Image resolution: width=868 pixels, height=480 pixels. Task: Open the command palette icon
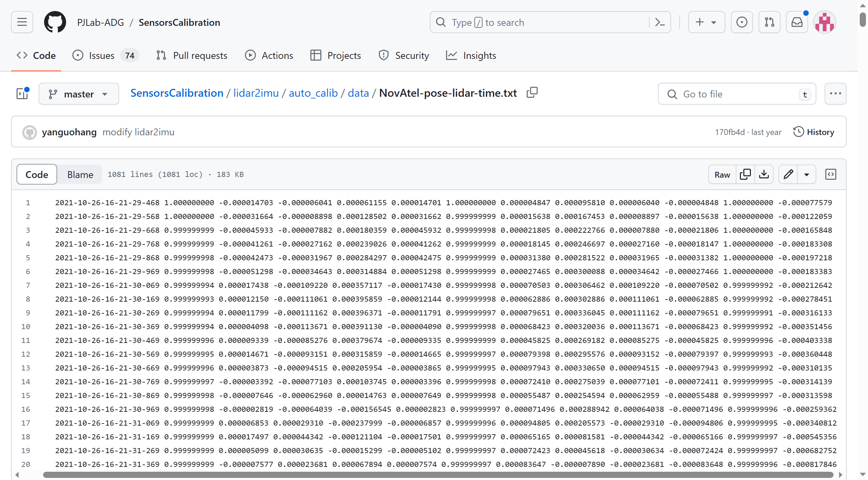660,22
